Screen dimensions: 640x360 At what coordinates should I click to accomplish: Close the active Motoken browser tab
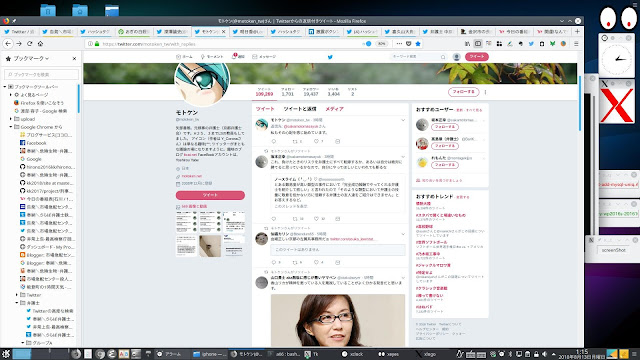tap(224, 31)
